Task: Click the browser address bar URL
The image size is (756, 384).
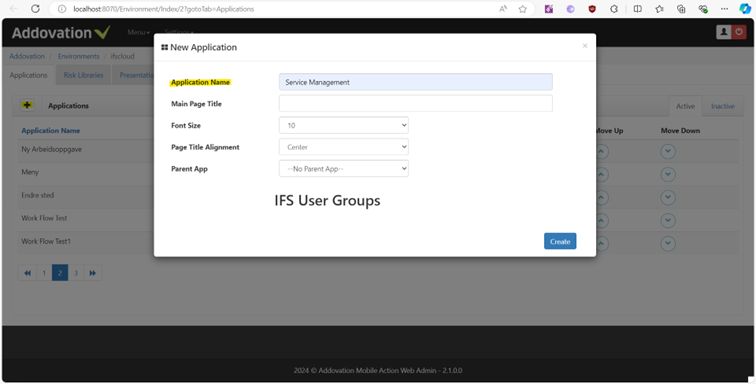Action: [163, 9]
